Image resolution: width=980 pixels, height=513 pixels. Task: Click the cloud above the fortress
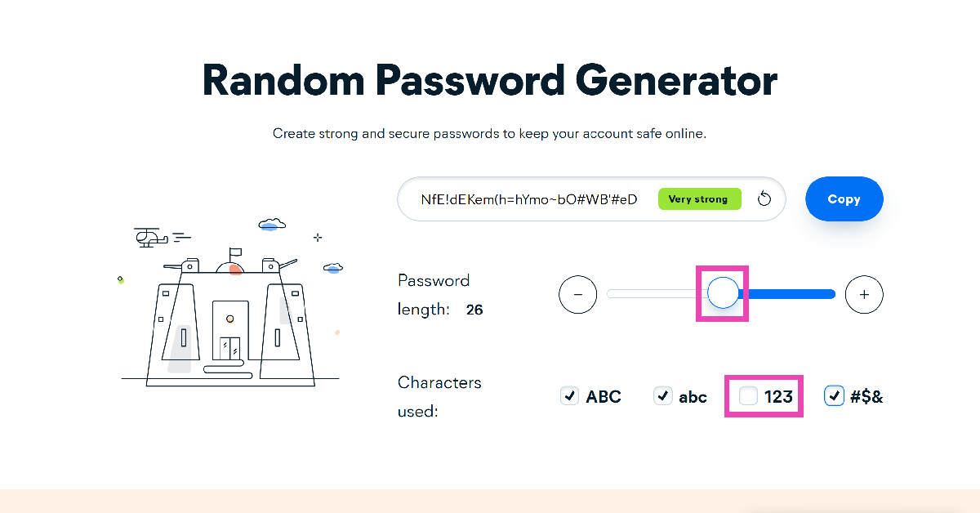click(272, 223)
